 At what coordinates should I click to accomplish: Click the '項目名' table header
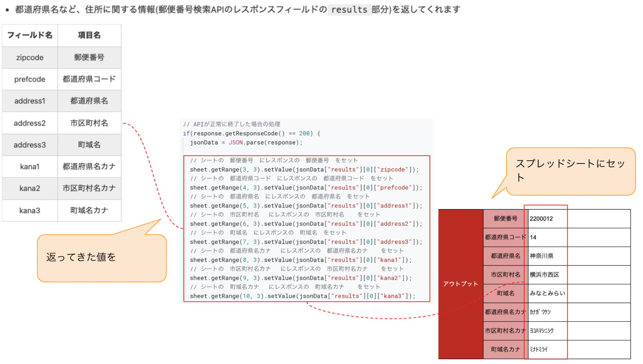89,35
